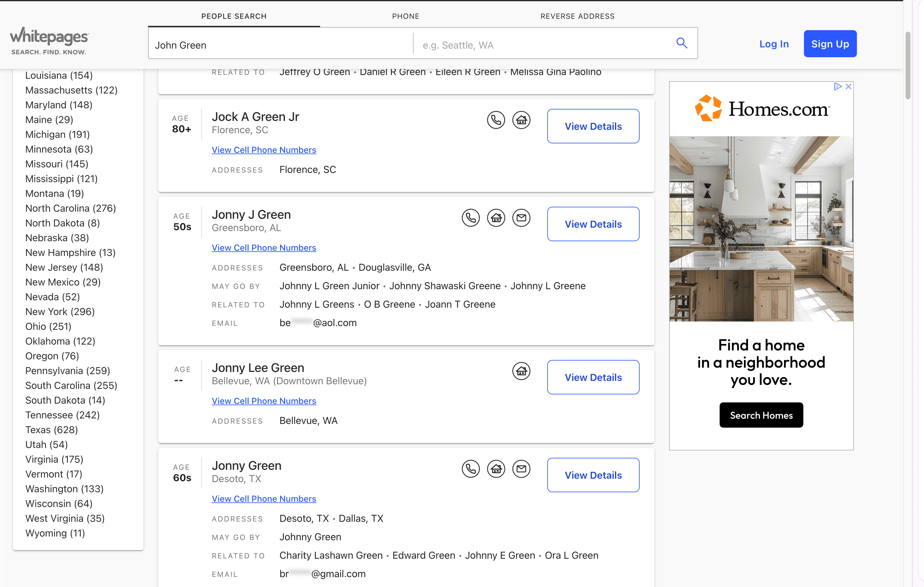Click phone icon for Jonny J Green
The height and width of the screenshot is (587, 924).
coord(470,218)
